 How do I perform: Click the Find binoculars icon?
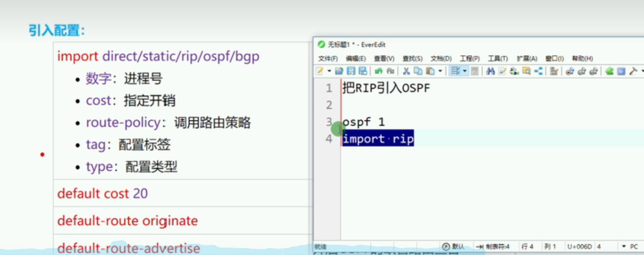(x=490, y=71)
